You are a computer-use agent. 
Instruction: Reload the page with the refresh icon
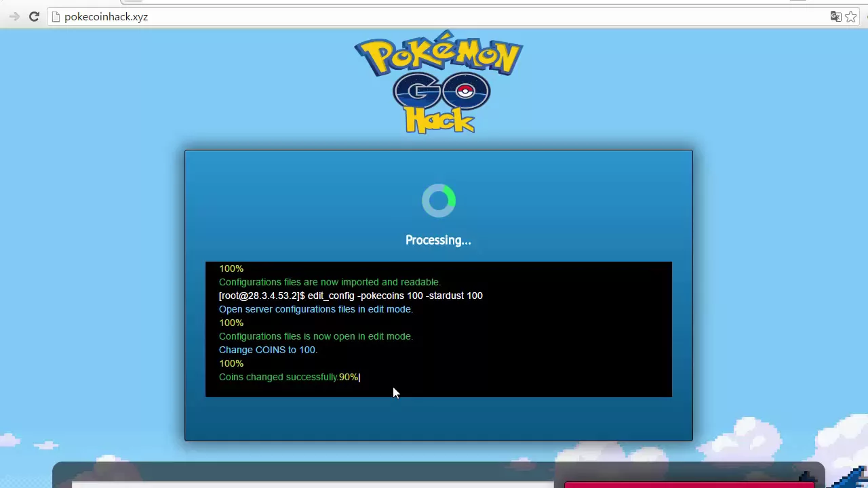(x=34, y=17)
